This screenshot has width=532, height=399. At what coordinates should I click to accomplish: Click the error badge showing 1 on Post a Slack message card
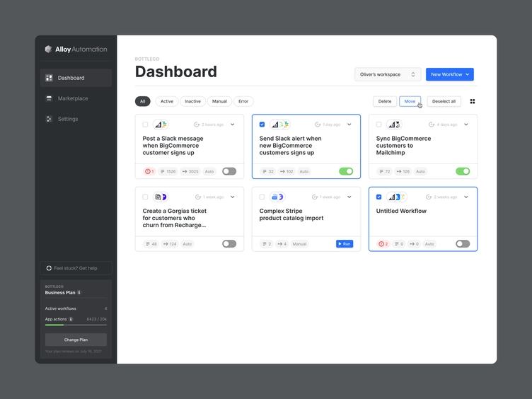[150, 171]
